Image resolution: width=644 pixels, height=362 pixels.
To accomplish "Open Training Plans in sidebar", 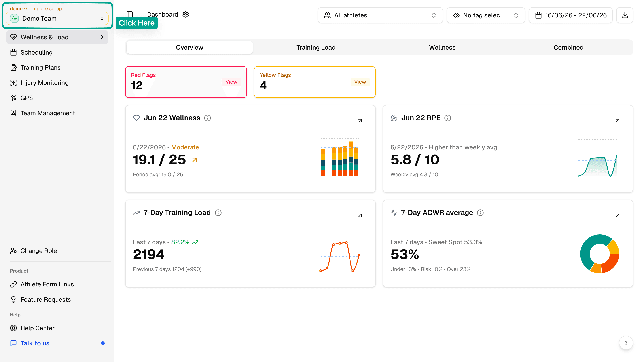I will tap(57, 67).
